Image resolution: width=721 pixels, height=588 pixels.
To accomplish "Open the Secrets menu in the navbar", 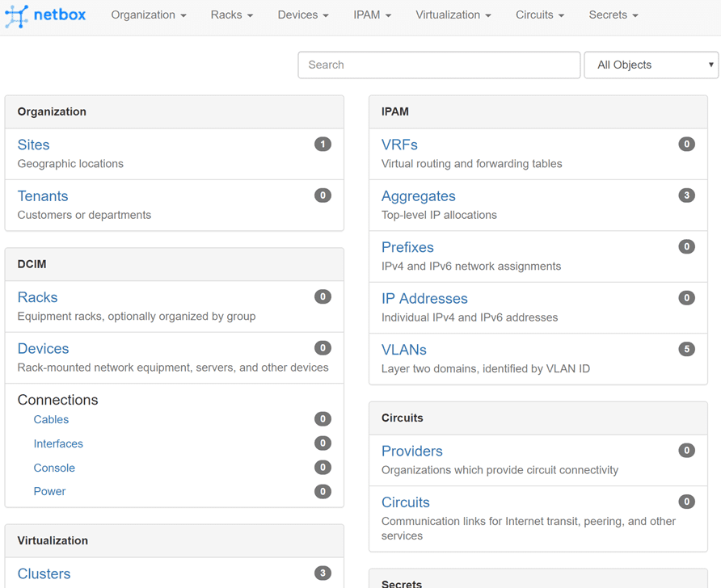I will pos(613,15).
